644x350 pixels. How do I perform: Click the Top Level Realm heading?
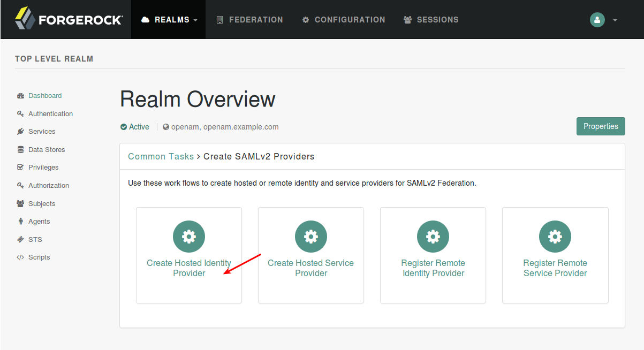54,59
